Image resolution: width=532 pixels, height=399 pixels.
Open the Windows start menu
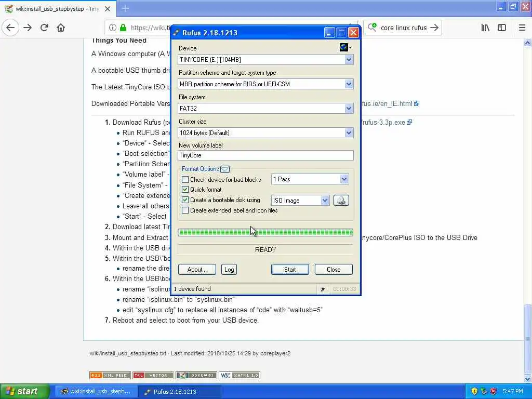(25, 391)
